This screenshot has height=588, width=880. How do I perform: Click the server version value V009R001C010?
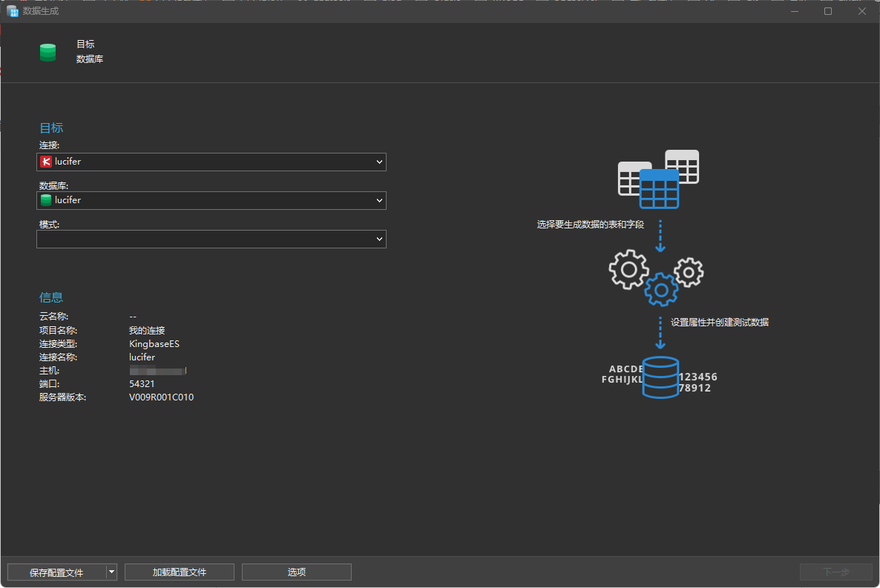pos(161,397)
